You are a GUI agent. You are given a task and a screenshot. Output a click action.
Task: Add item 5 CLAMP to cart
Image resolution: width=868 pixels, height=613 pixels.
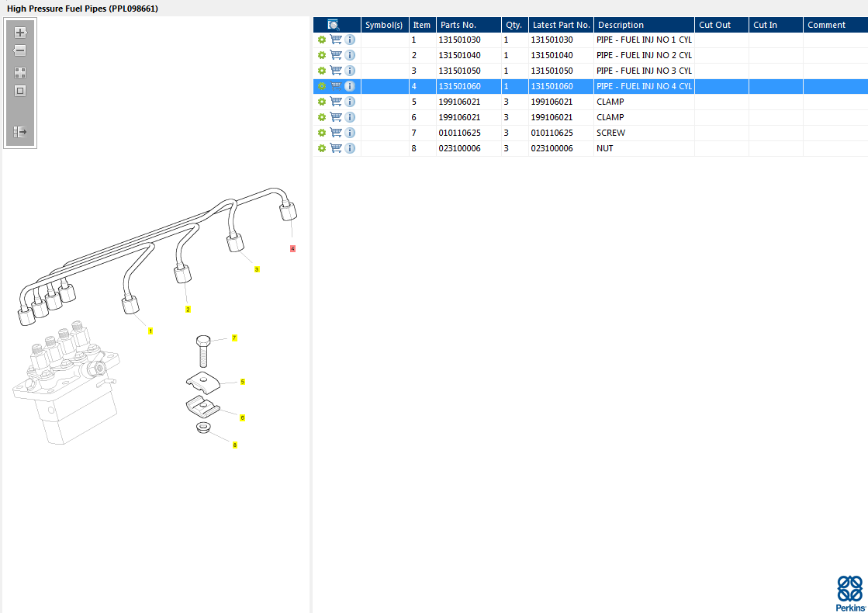click(x=335, y=102)
